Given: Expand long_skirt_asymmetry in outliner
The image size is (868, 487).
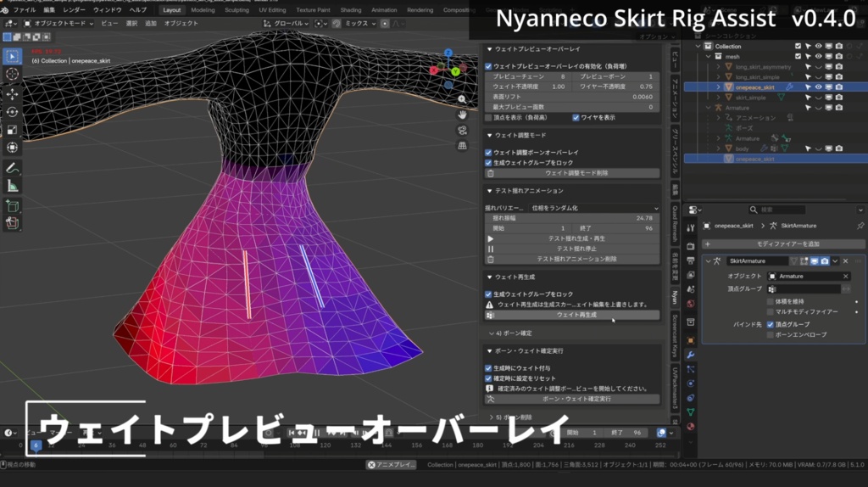Looking at the screenshot, I should 719,66.
